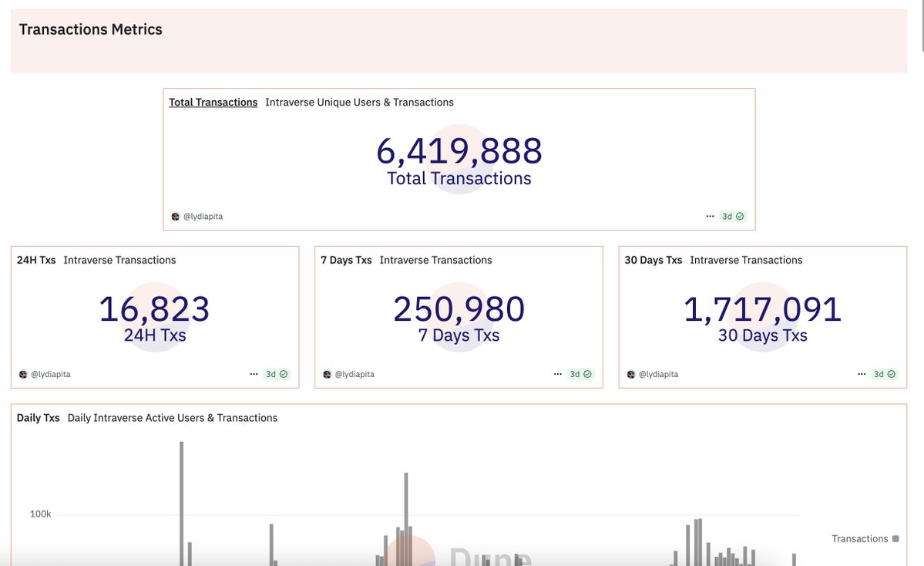The image size is (924, 566).
Task: Click @lydiapita avatar in Total Transactions card
Action: (175, 217)
